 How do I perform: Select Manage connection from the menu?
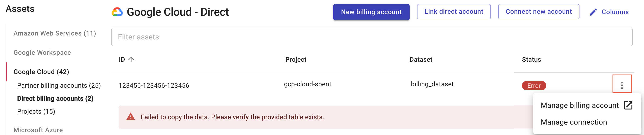tap(574, 122)
